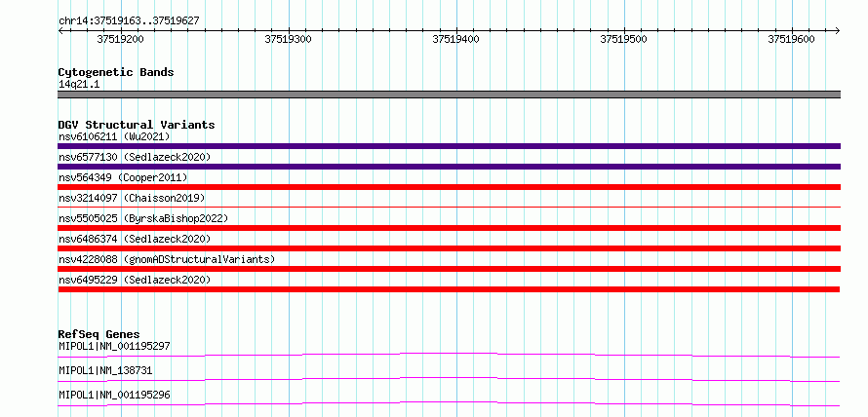Click the 14q21.1 band label
This screenshot has width=868, height=417.
pos(79,85)
